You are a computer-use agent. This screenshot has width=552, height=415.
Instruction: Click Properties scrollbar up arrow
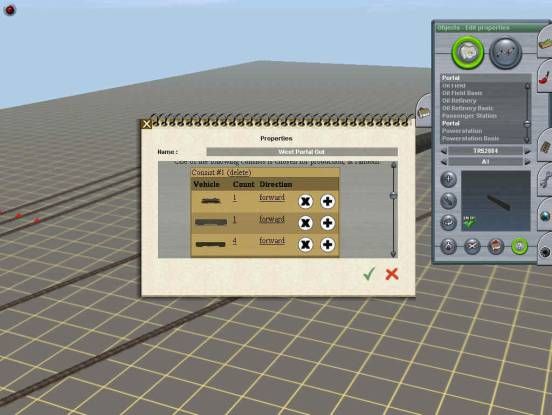pos(394,165)
